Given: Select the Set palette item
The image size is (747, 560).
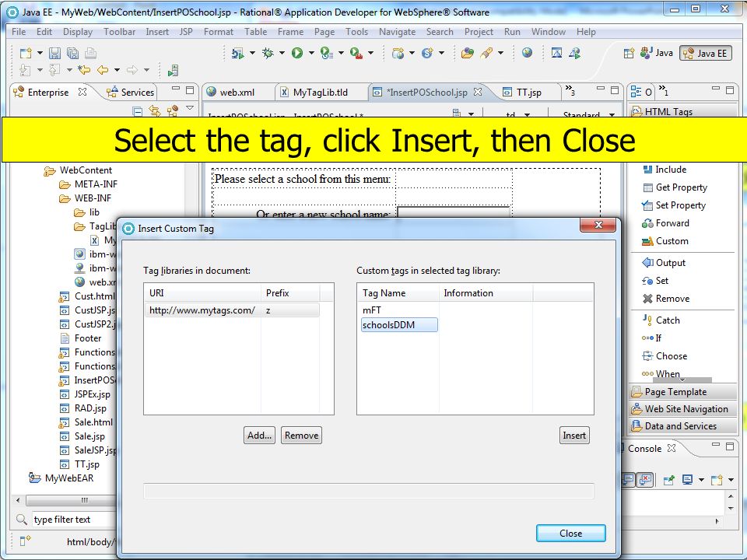Looking at the screenshot, I should tap(655, 281).
